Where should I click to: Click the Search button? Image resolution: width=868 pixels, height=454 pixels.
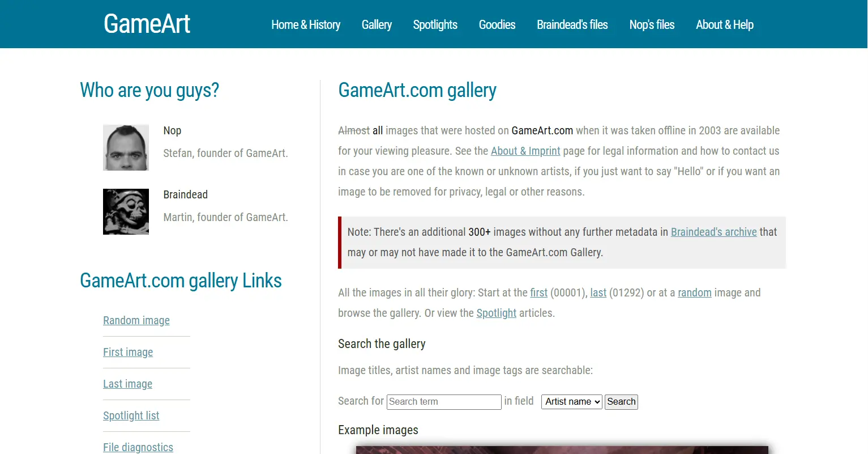[621, 402]
